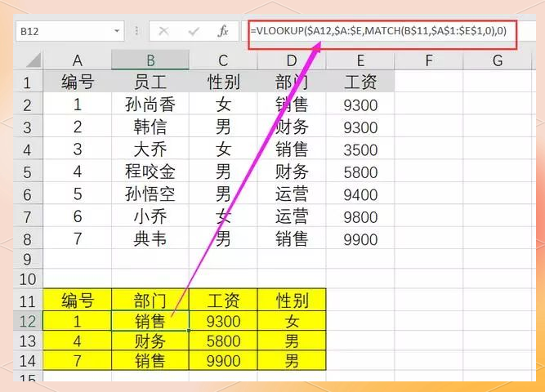This screenshot has height=392, width=545.
Task: Click cell with name 大乔
Action: point(150,149)
